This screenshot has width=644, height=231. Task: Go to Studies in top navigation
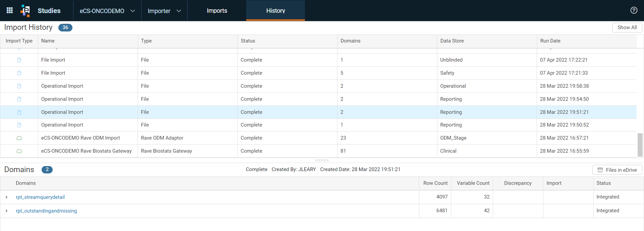tap(49, 11)
